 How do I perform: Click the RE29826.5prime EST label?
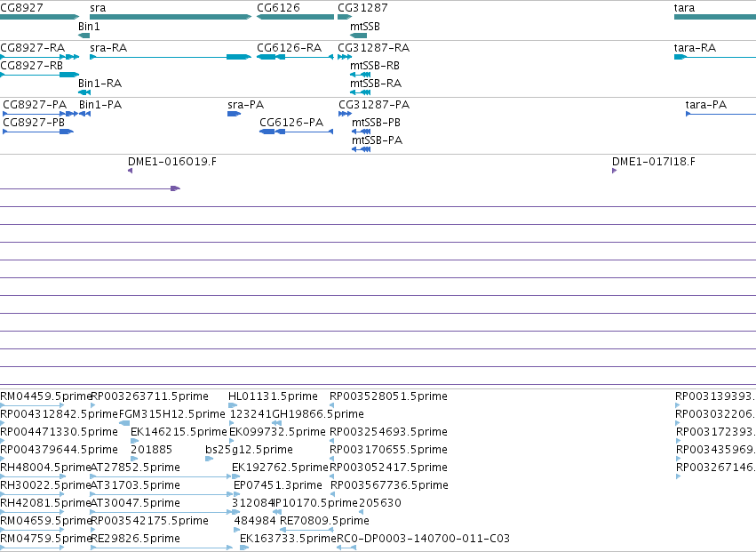135,539
